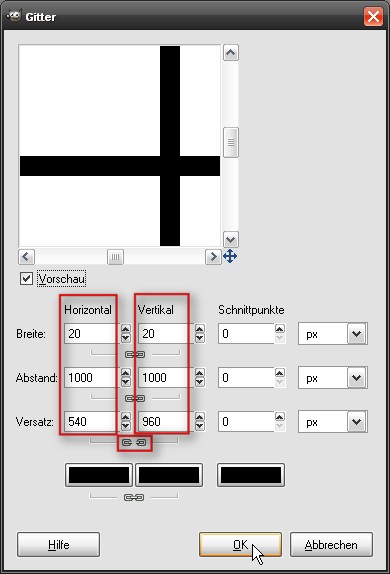Open the Hilfe help button
This screenshot has width=390, height=574.
pos(58,545)
